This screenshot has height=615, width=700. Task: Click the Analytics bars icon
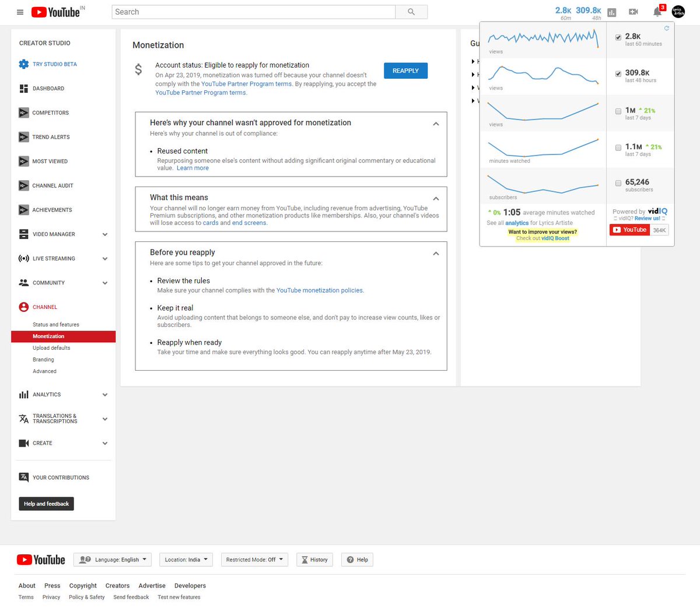point(24,395)
